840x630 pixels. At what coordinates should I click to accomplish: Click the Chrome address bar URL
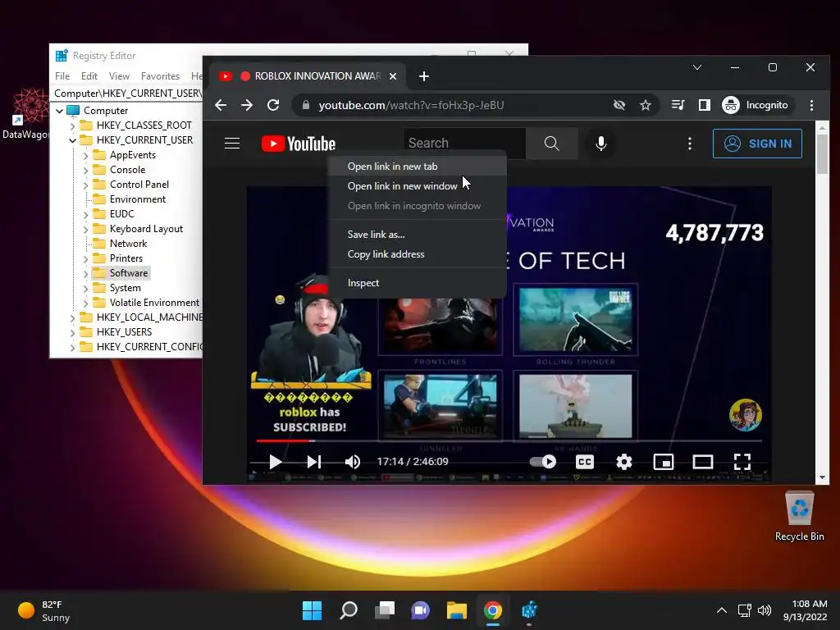click(411, 105)
